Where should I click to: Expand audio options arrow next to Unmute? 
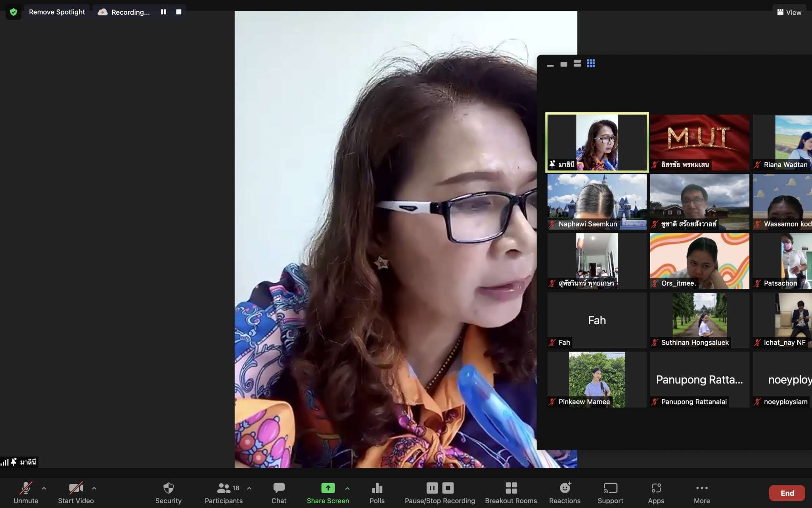[44, 488]
